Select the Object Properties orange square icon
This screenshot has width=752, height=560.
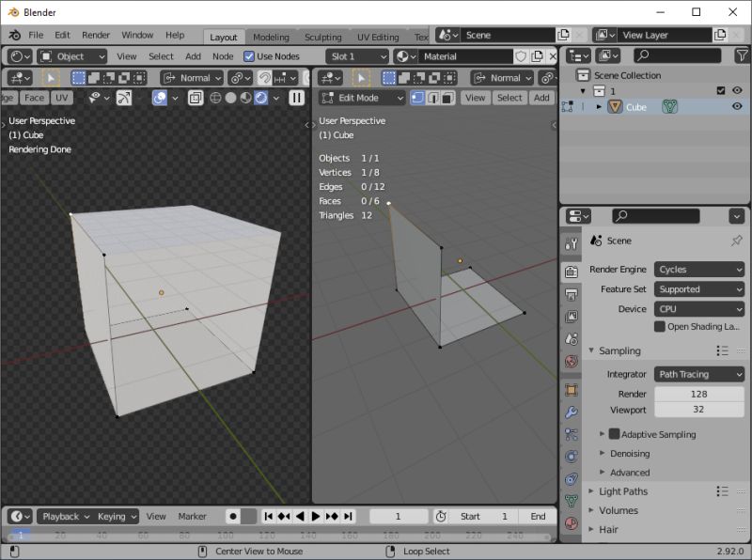pos(571,389)
